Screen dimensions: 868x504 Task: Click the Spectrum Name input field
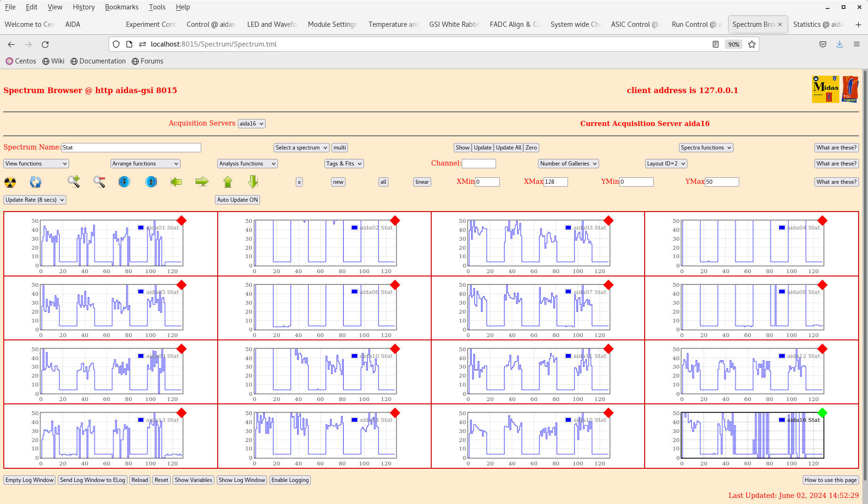(131, 148)
